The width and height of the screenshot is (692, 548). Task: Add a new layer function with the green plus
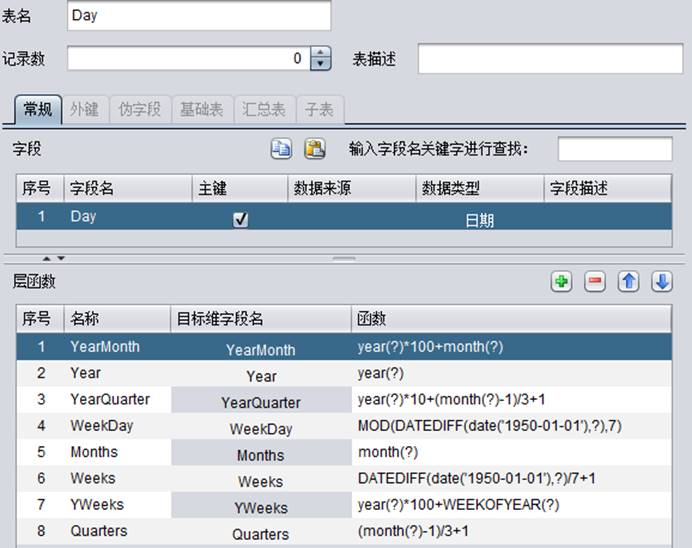(x=562, y=282)
